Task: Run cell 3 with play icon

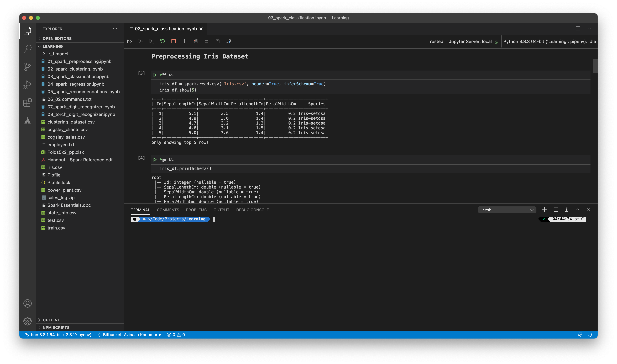Action: coord(155,75)
